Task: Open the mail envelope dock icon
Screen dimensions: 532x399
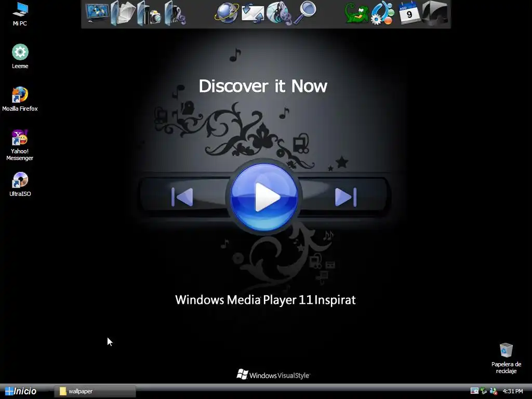Action: tap(253, 14)
